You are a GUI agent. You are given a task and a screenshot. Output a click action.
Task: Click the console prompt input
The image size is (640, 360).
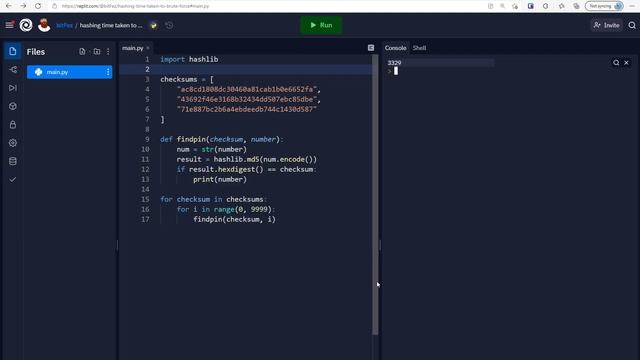pos(396,71)
